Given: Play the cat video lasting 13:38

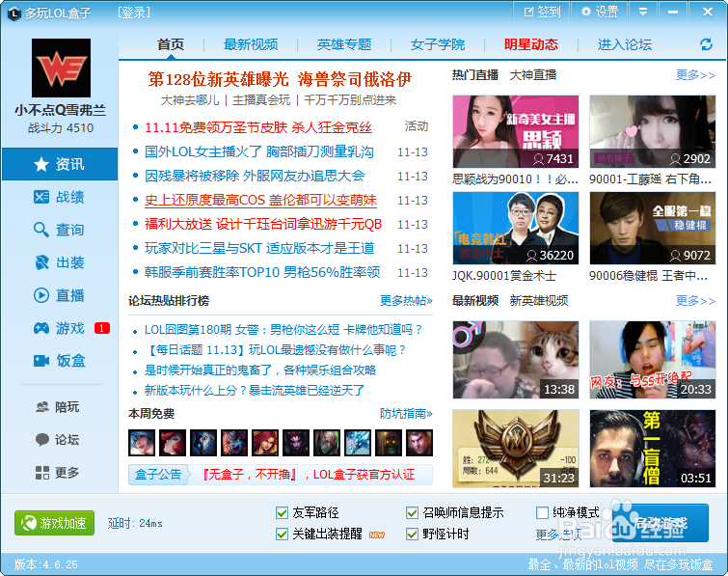Looking at the screenshot, I should tap(515, 360).
